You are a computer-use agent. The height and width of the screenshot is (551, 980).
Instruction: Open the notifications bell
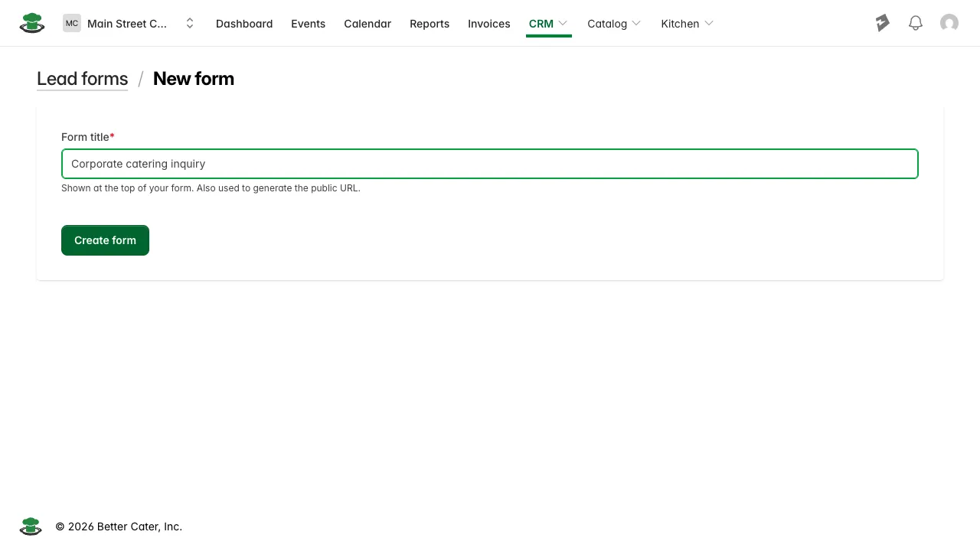[916, 23]
